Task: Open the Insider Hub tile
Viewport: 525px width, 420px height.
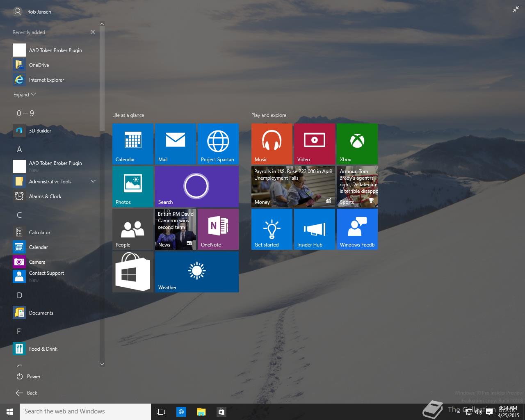Action: tap(315, 229)
